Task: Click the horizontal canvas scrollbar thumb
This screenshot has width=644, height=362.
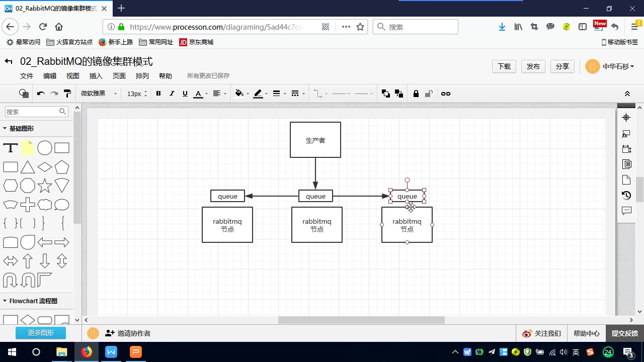Action: 361,320
